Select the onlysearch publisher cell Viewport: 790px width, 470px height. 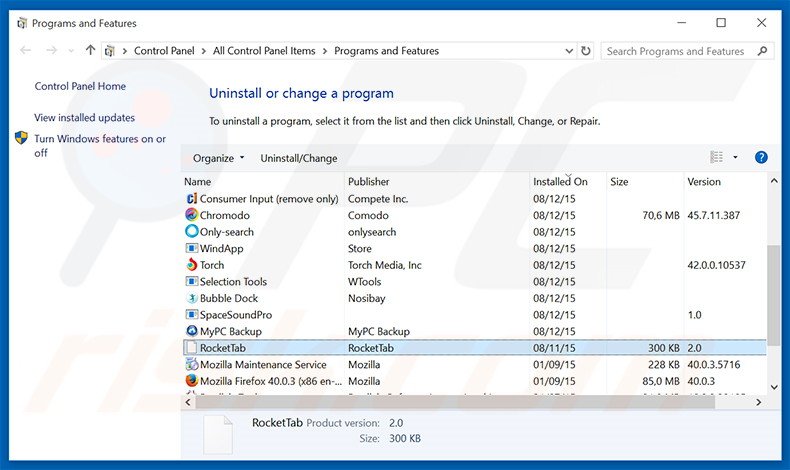click(x=372, y=232)
